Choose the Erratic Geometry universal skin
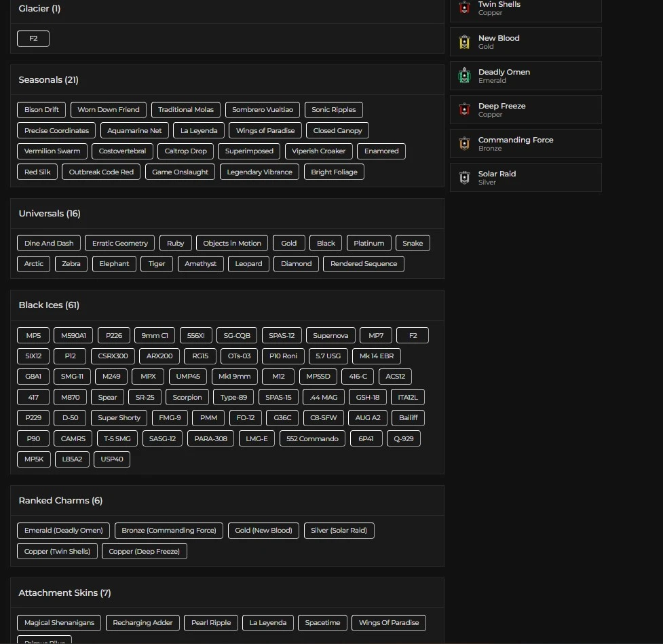This screenshot has height=644, width=663. [120, 244]
